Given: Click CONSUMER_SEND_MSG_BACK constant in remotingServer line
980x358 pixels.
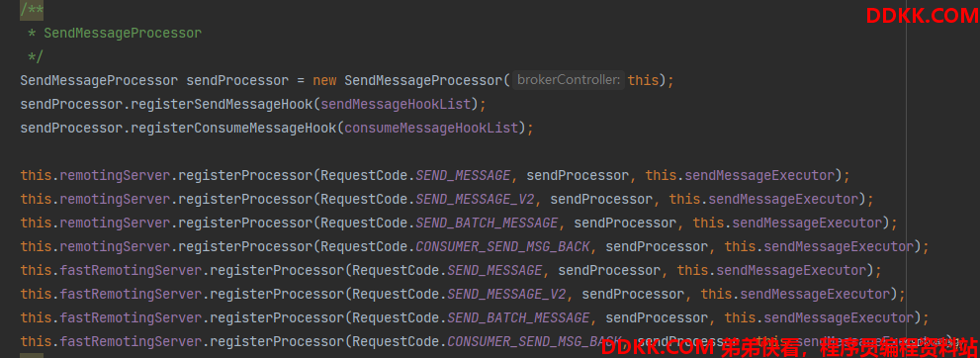Looking at the screenshot, I should [502, 247].
